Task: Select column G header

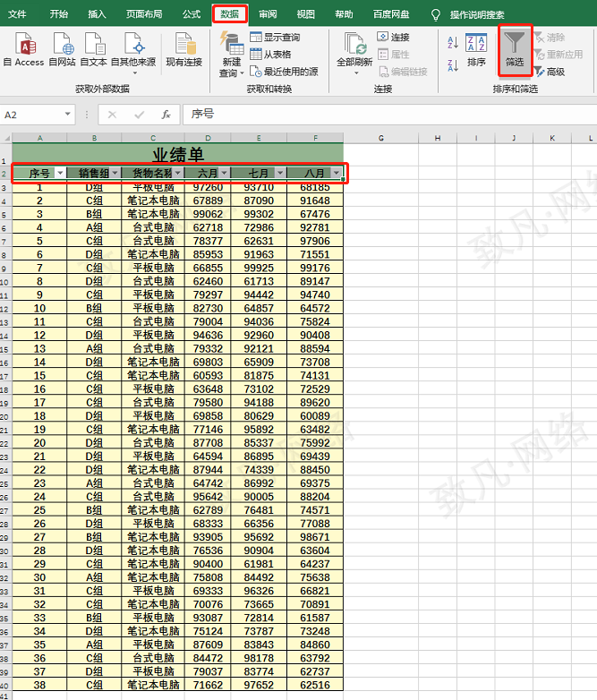Action: tap(381, 138)
